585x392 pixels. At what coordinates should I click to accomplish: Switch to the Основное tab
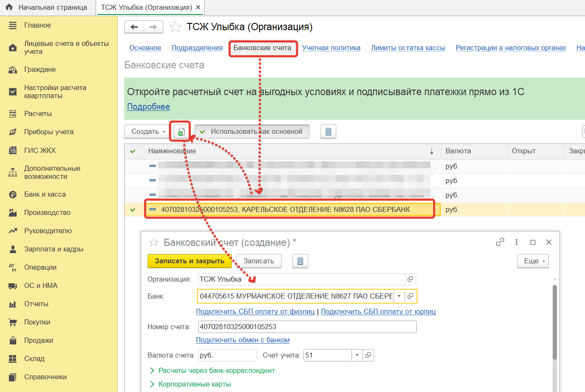[145, 48]
